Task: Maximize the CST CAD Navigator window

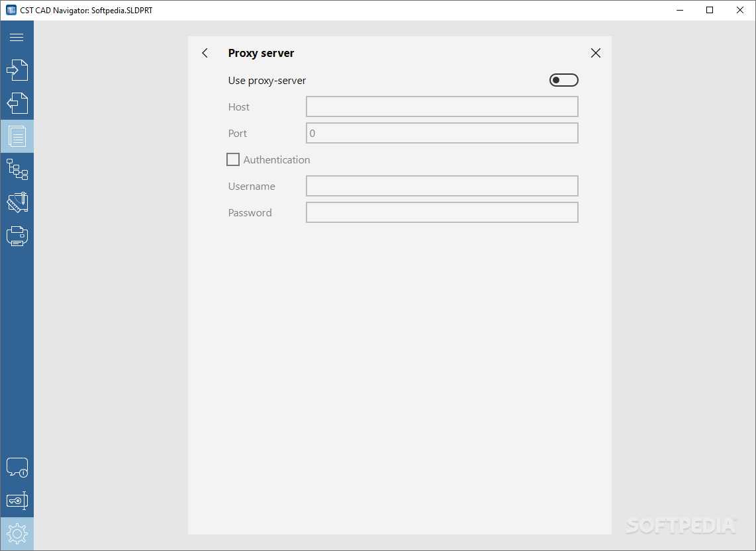Action: coord(710,10)
